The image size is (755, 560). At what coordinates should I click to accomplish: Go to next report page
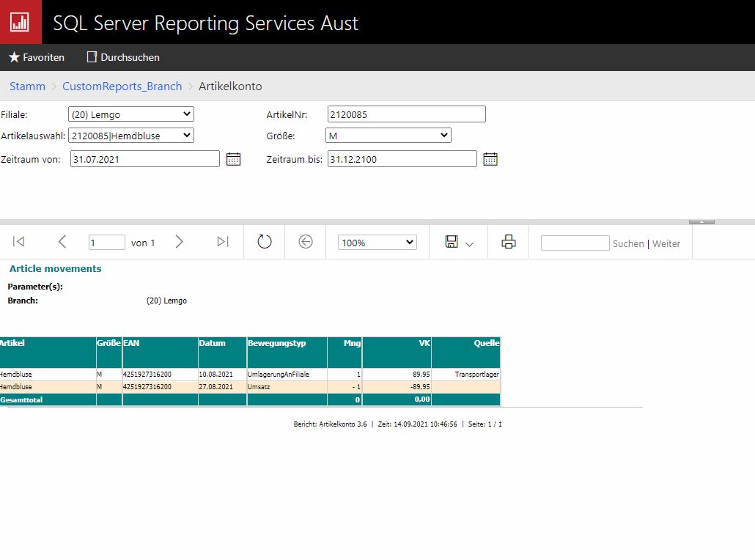(x=180, y=242)
